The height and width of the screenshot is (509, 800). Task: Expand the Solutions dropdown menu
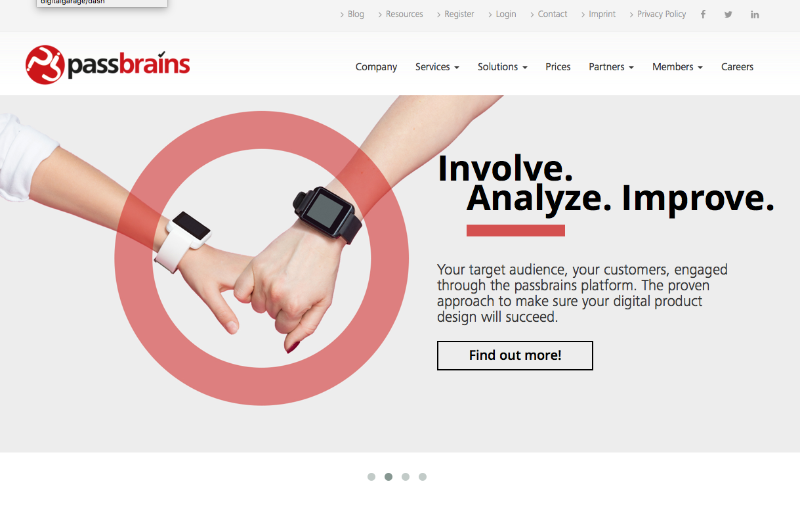tap(503, 67)
